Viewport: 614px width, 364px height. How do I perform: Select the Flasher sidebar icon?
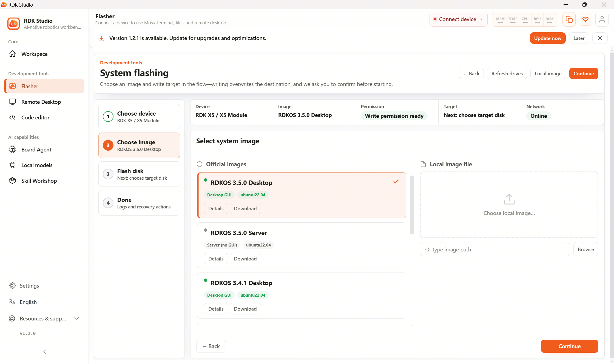pos(12,86)
